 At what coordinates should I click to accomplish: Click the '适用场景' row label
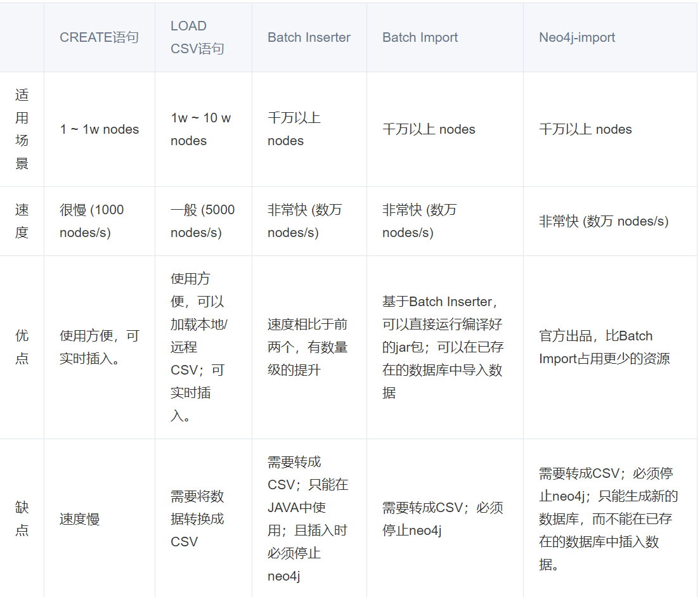[22, 129]
